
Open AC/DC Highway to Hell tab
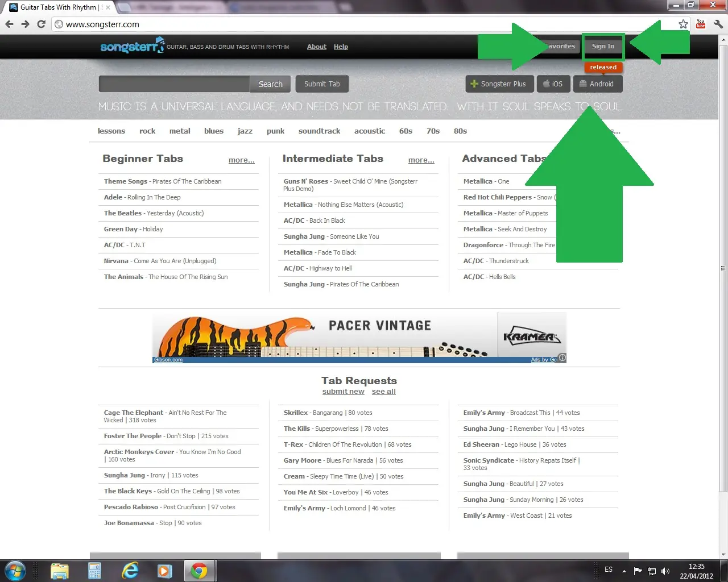point(318,268)
